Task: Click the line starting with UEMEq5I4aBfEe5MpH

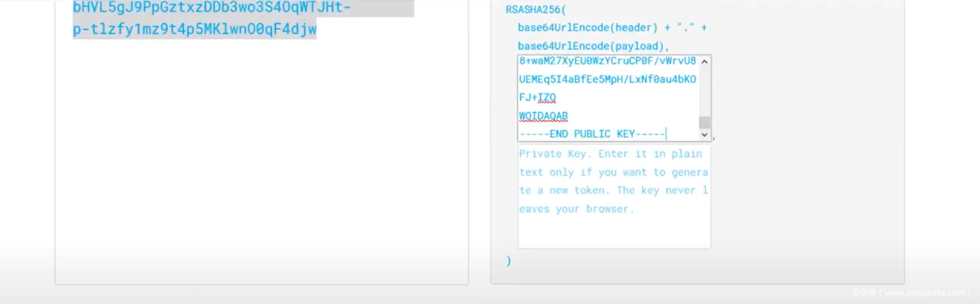Action: click(607, 79)
